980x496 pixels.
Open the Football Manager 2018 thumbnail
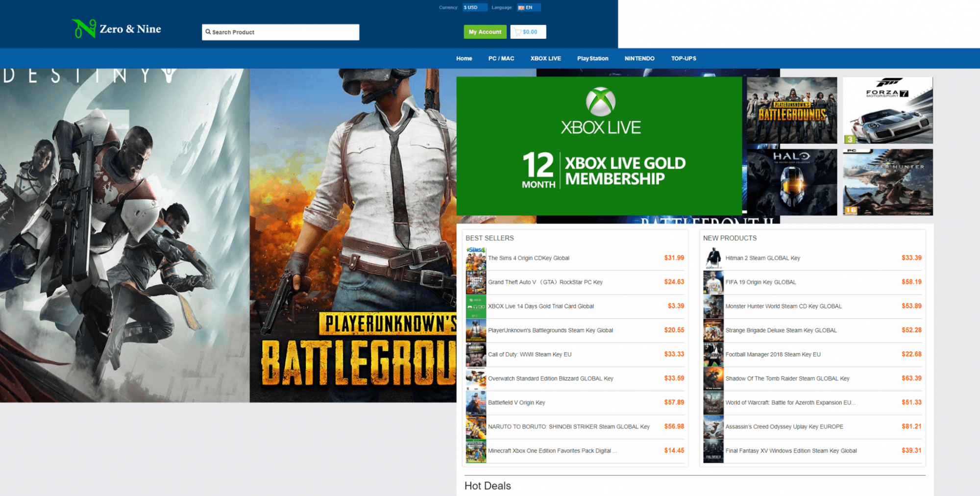click(x=713, y=354)
